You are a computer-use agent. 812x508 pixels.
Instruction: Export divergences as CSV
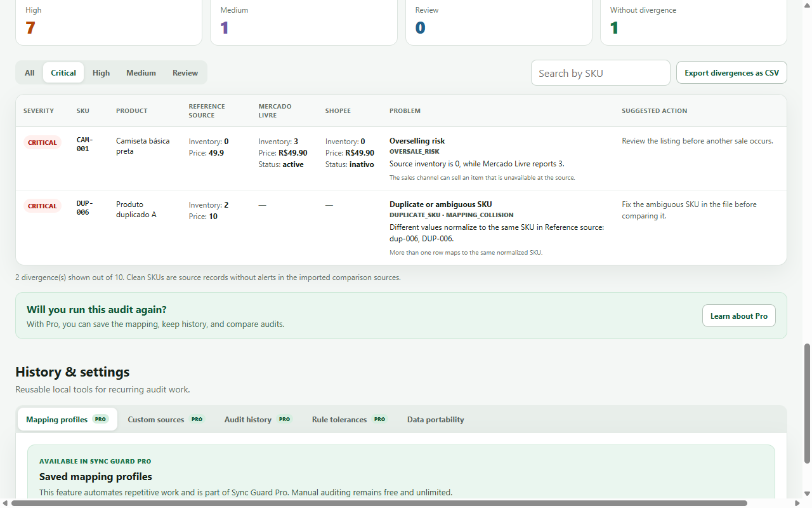click(731, 73)
